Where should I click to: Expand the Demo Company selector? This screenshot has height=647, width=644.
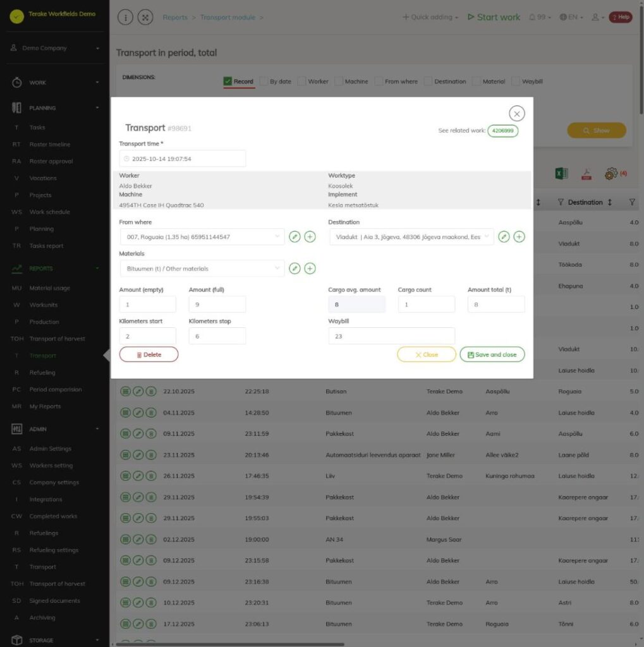click(55, 48)
